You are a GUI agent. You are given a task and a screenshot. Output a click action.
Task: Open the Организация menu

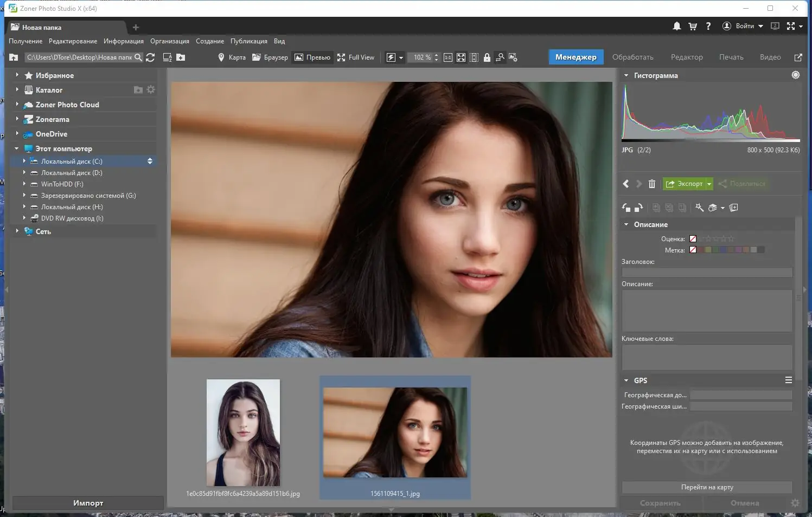[x=169, y=41]
